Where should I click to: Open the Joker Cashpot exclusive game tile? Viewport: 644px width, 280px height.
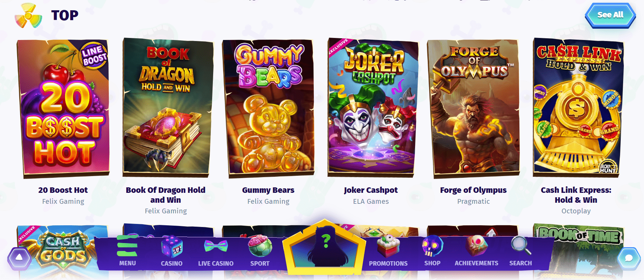pyautogui.click(x=372, y=108)
